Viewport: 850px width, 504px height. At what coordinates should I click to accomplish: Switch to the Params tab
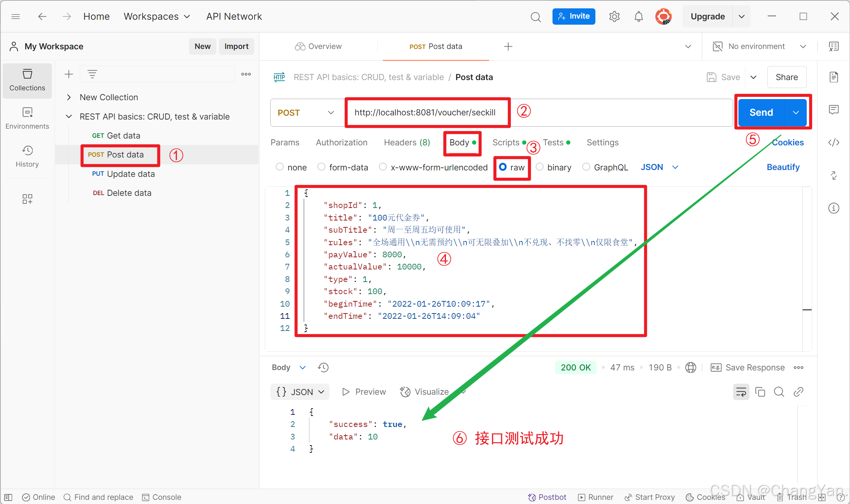(x=285, y=142)
